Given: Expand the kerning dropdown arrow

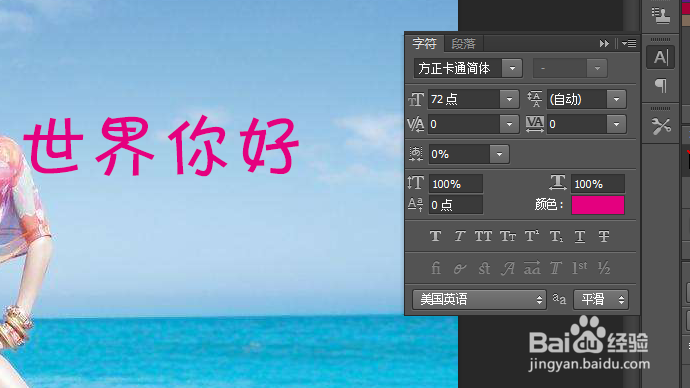Looking at the screenshot, I should pyautogui.click(x=509, y=124).
